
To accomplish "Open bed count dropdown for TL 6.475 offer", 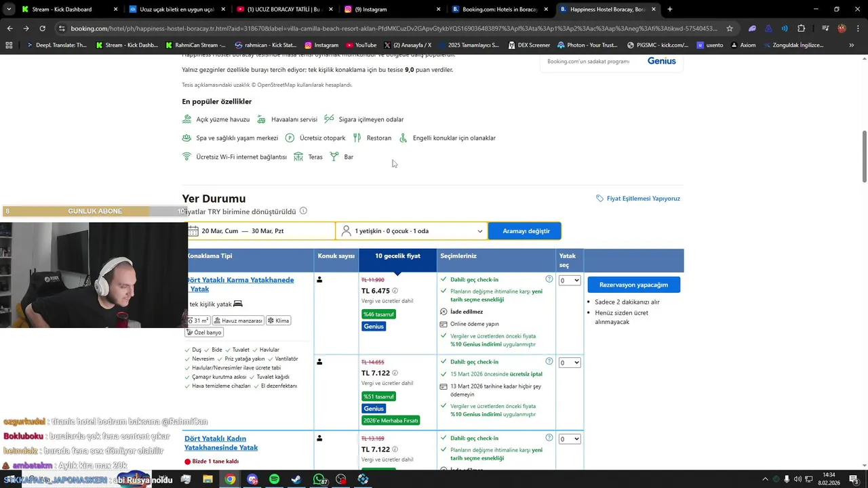I will 570,281.
